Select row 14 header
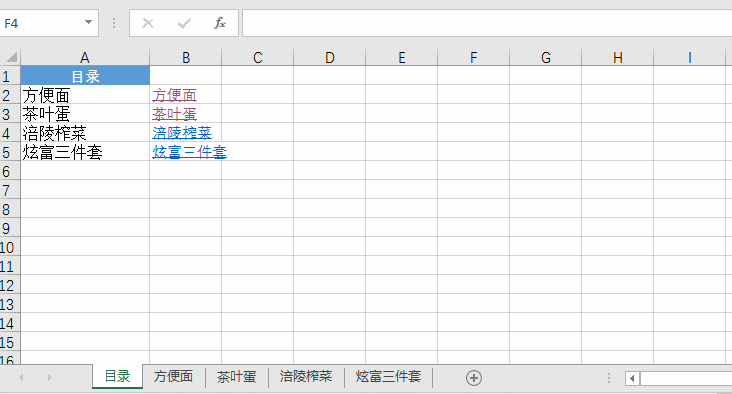 coord(10,324)
